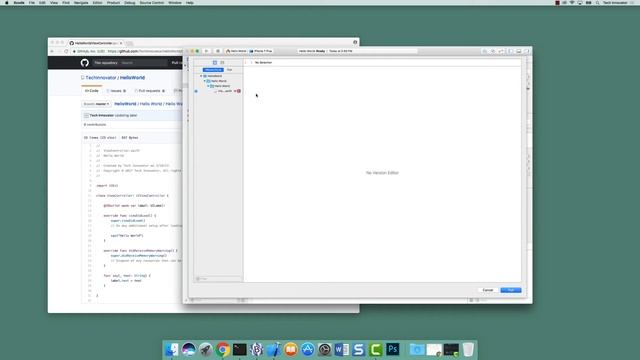The image size is (640, 360).
Task: Click the No Selection jump bar label
Action: [263, 62]
